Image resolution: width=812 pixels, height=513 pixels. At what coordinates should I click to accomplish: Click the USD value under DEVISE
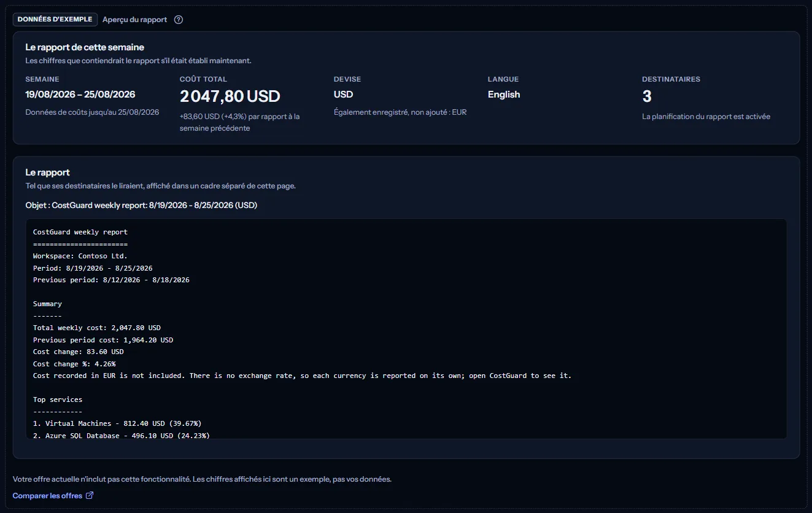pos(343,94)
